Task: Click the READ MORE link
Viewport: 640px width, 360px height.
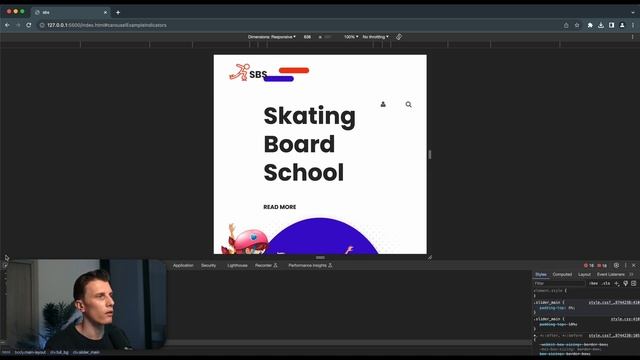Action: click(x=280, y=207)
